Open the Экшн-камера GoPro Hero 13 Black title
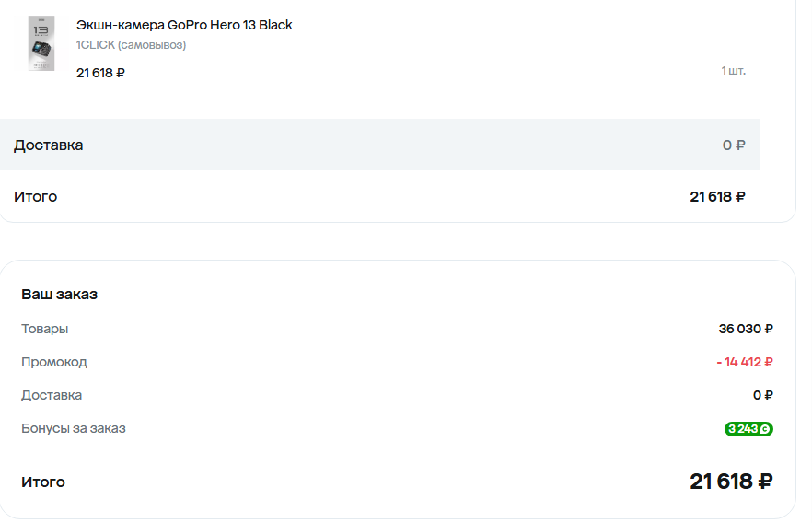 tap(184, 25)
